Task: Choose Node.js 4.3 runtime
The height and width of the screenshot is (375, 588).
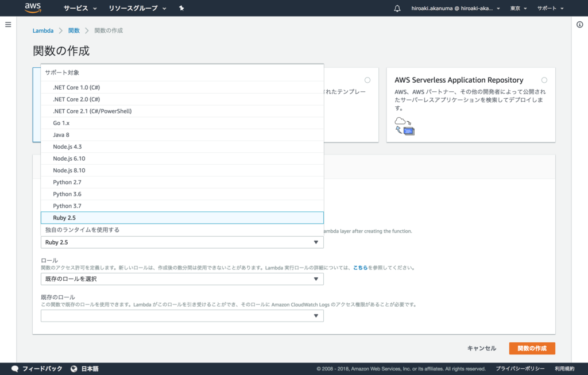Action: point(182,146)
